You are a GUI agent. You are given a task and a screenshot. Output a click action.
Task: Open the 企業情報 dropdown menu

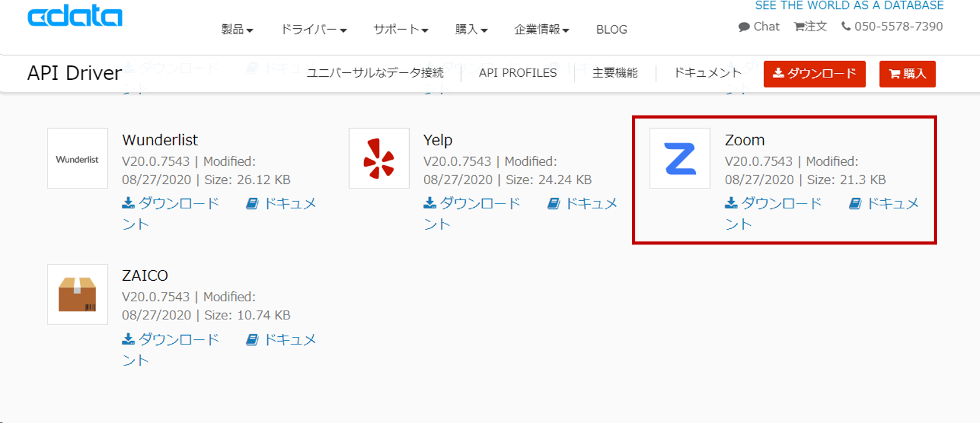click(x=542, y=29)
